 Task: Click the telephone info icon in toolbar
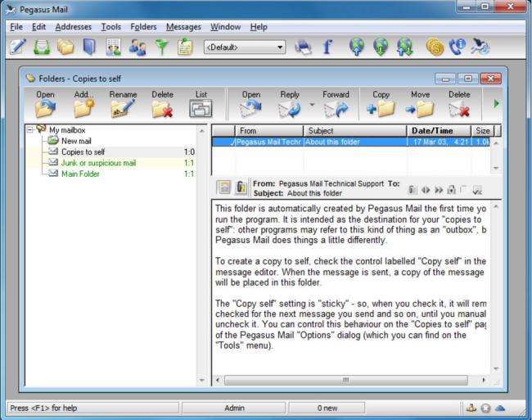tap(457, 47)
